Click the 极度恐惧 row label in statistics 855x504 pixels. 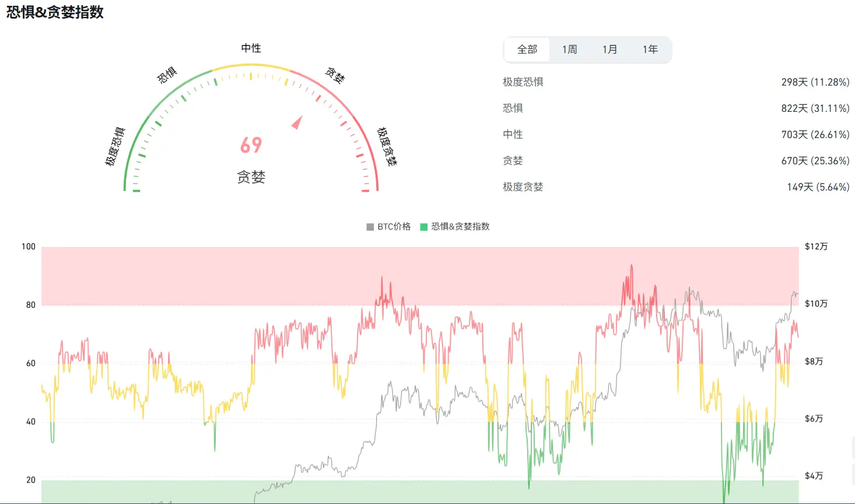(523, 82)
